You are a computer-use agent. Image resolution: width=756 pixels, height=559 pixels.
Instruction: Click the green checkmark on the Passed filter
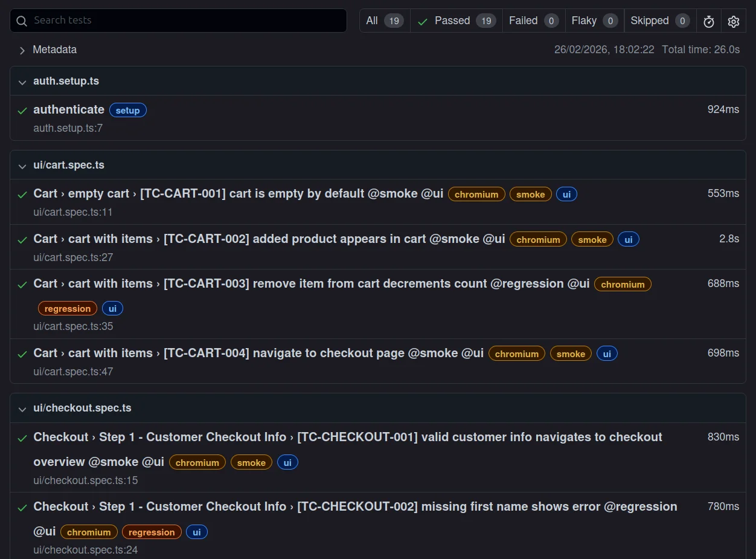423,20
